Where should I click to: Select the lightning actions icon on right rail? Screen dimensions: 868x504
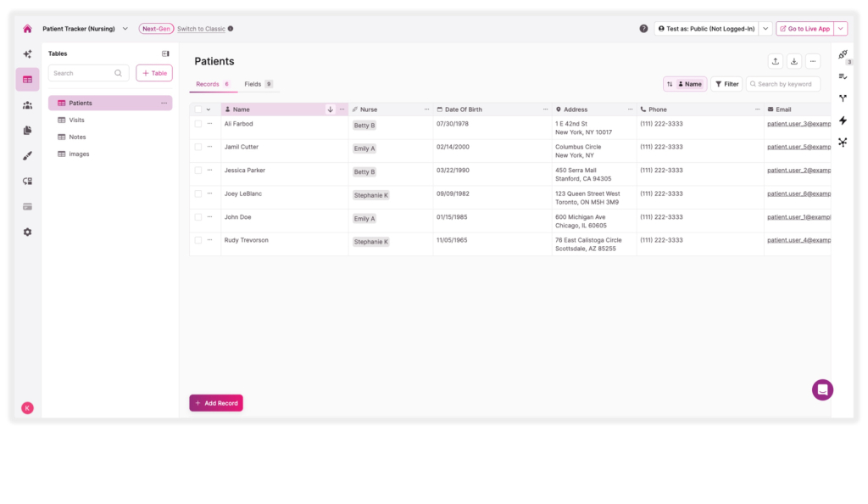tap(842, 120)
